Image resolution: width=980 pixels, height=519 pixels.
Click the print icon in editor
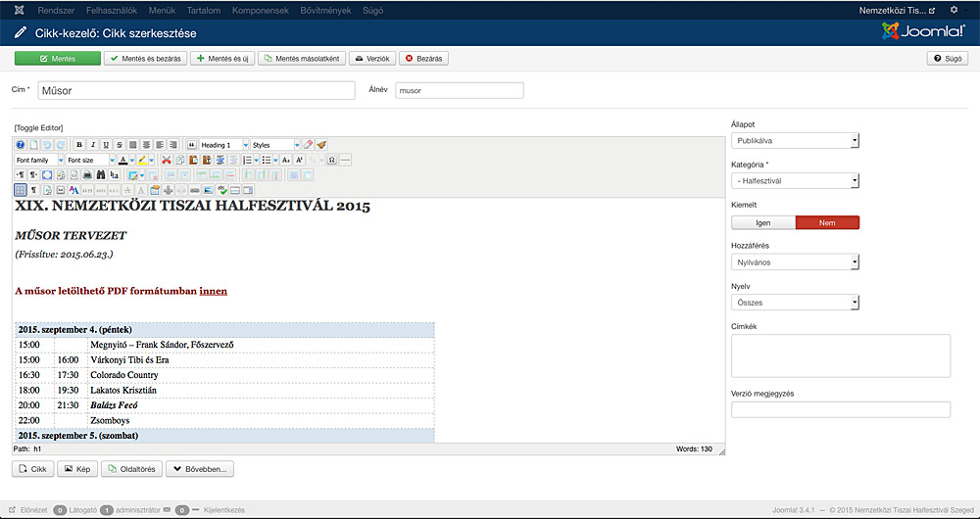(x=87, y=174)
